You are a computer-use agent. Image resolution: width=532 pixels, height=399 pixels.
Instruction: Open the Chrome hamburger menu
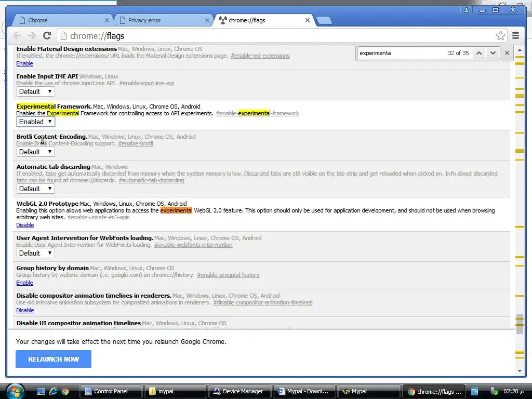(516, 36)
